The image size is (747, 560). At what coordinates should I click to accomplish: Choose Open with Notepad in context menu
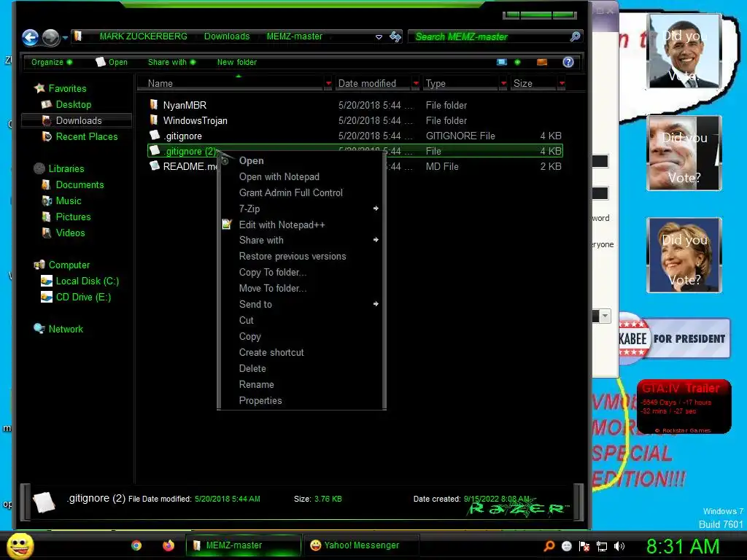(x=301, y=176)
